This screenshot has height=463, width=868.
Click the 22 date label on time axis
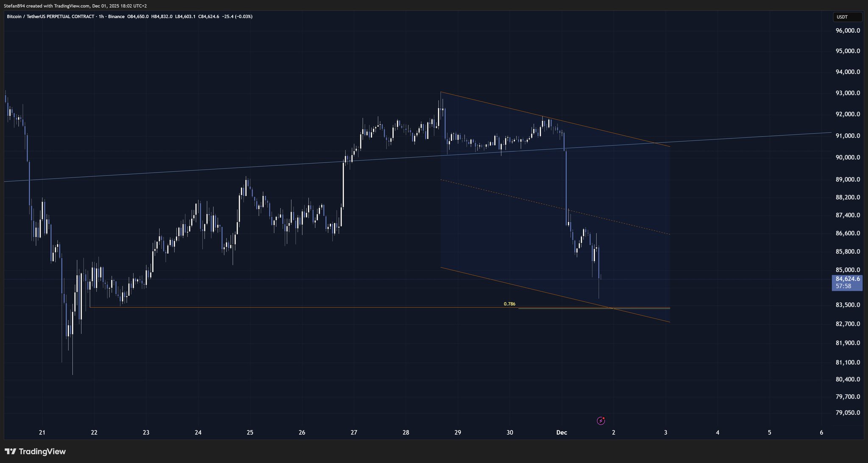pyautogui.click(x=94, y=432)
